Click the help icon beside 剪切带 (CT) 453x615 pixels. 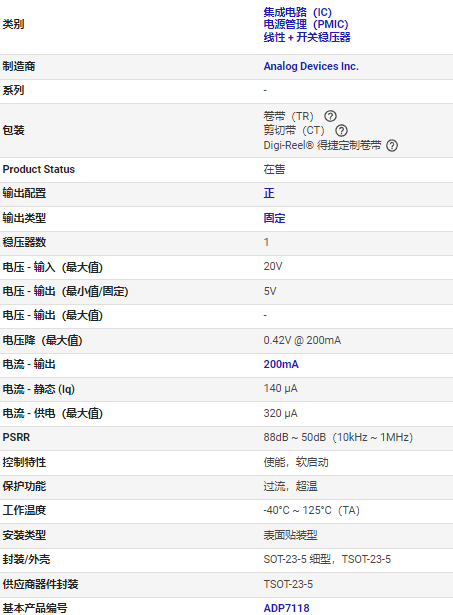click(341, 130)
